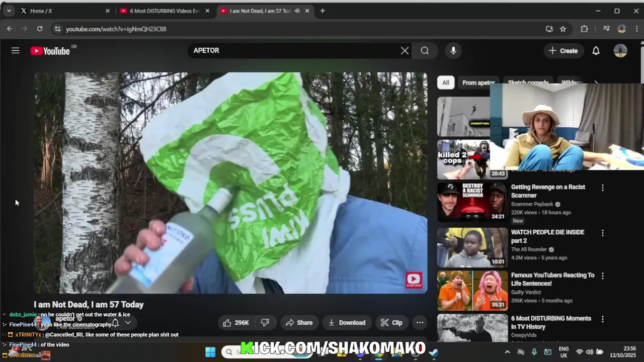Start voice search with microphone icon

[x=453, y=50]
